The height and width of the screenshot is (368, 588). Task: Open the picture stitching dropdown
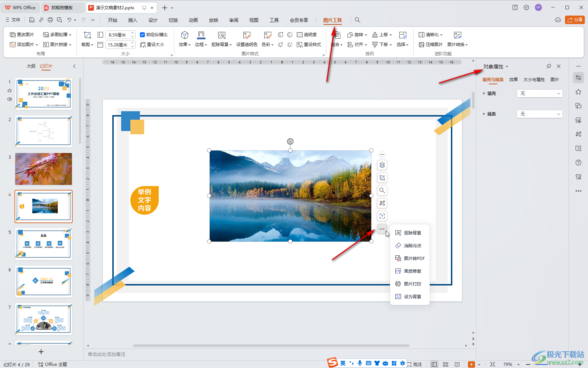[x=57, y=45]
